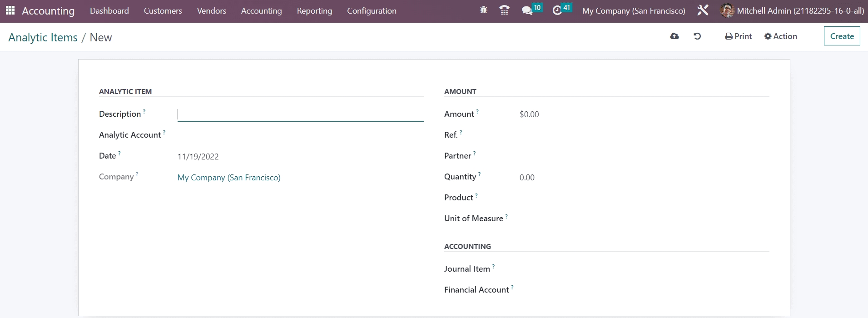Go back to Analytic Items breadcrumb

coord(43,37)
